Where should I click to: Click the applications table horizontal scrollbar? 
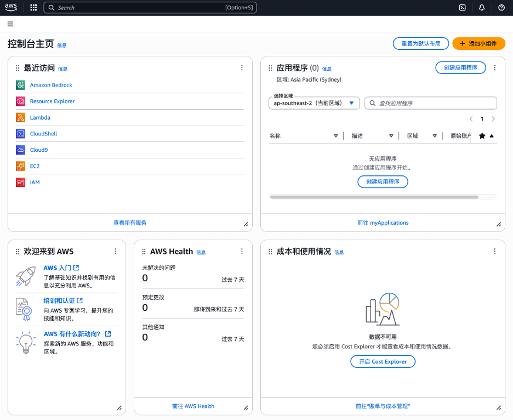[x=374, y=197]
